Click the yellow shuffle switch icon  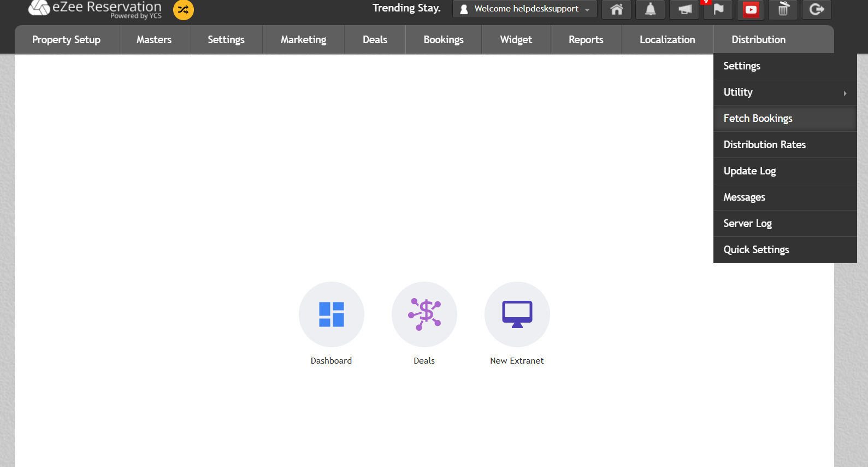point(184,10)
